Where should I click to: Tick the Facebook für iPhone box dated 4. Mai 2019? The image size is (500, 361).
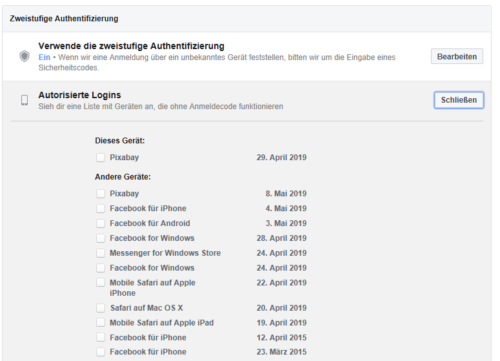(x=100, y=208)
